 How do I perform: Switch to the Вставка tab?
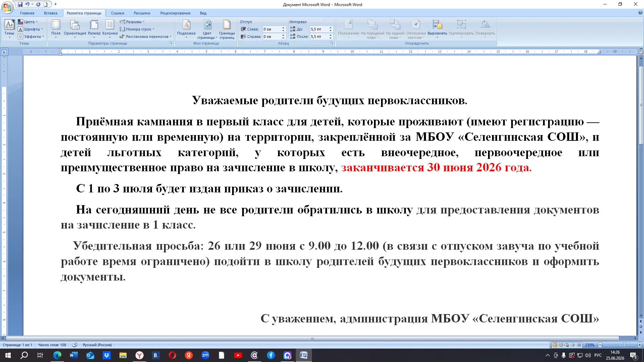point(51,13)
